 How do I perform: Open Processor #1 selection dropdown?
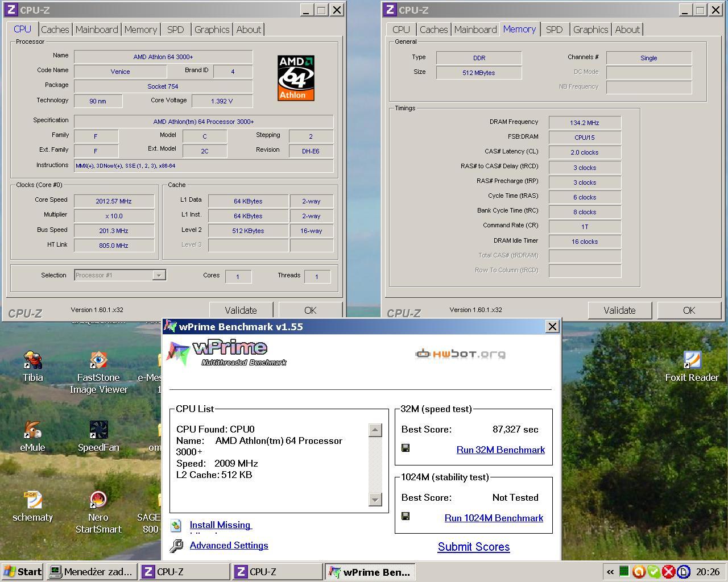tap(120, 275)
